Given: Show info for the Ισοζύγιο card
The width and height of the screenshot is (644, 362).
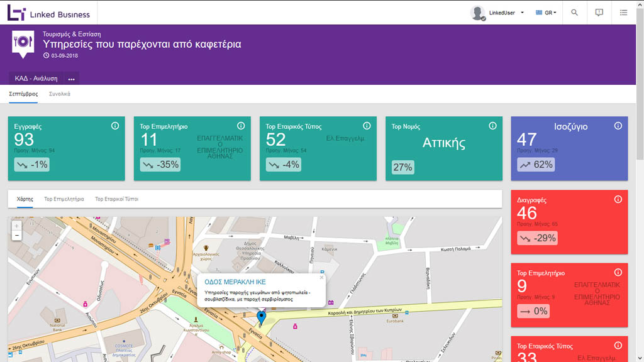Looking at the screenshot, I should point(618,126).
